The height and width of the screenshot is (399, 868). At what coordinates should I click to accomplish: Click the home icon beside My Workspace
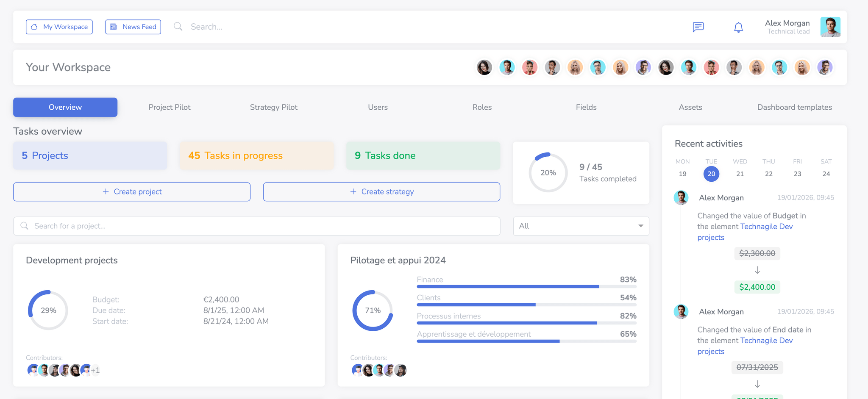coord(33,27)
